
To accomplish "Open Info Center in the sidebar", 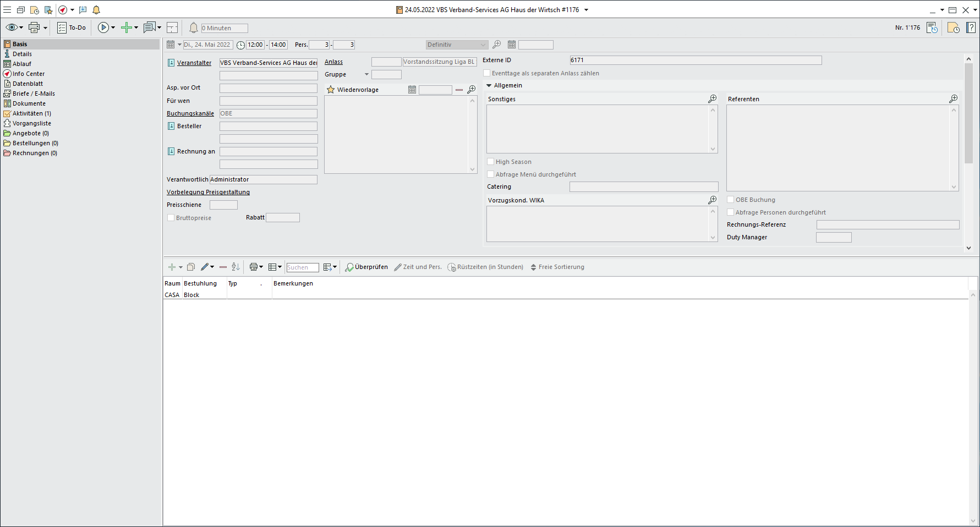I will click(29, 74).
